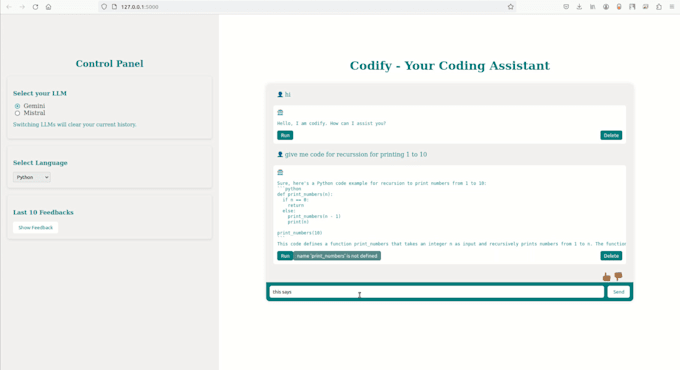Select the user icon beside the recursion request

280,154
